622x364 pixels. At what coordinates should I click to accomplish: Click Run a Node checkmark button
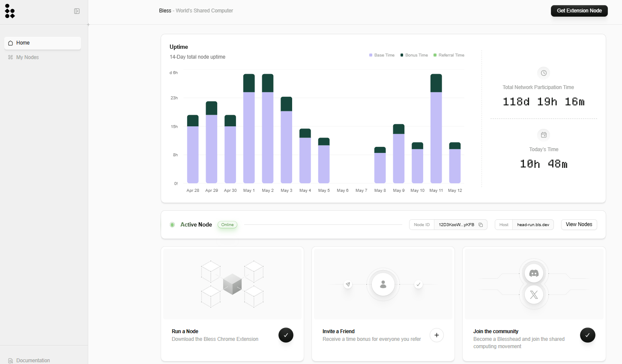tap(286, 335)
